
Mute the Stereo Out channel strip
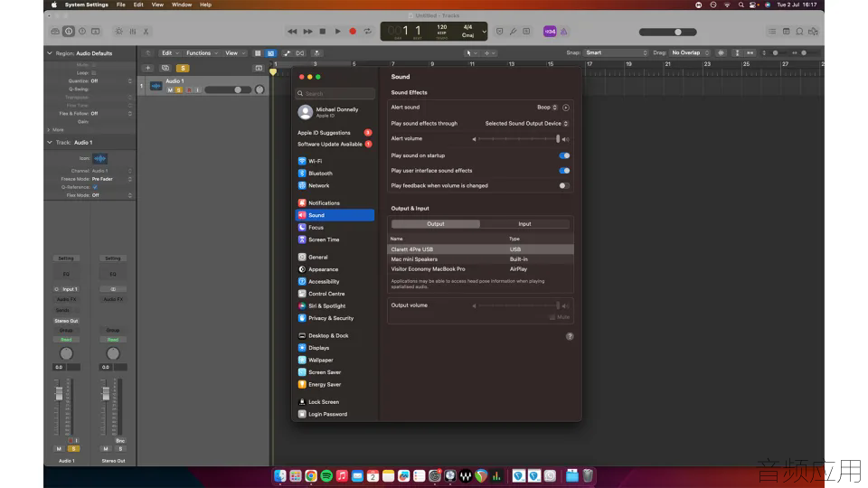pyautogui.click(x=106, y=449)
